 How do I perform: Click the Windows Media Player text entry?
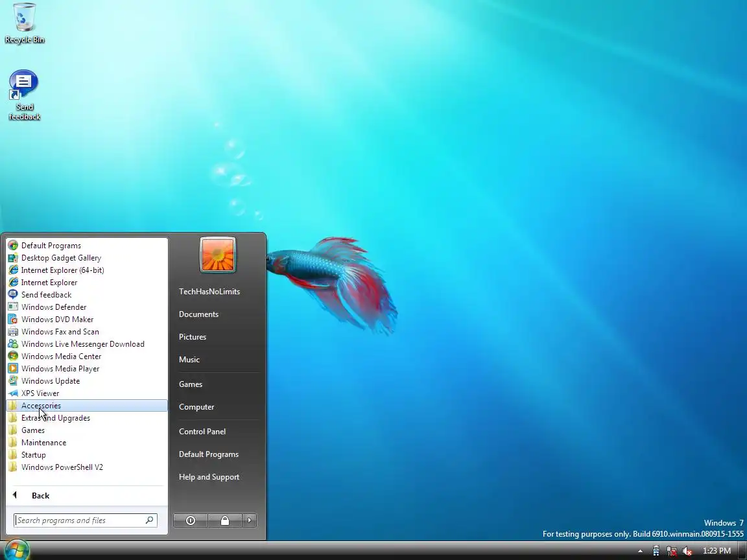tap(60, 369)
